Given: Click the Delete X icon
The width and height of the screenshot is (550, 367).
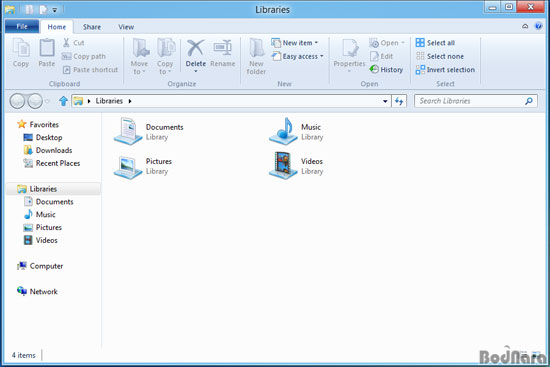Looking at the screenshot, I should click(195, 48).
